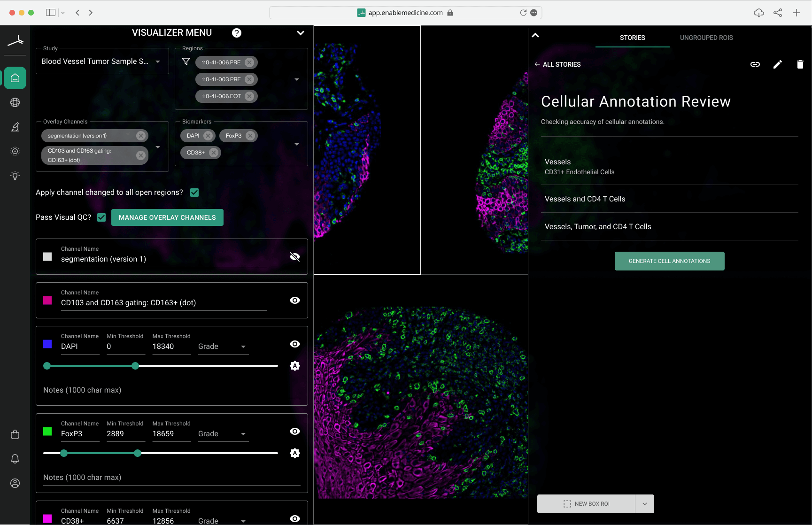Expand the Regions dropdown arrow
This screenshot has width=812, height=525.
pos(297,79)
